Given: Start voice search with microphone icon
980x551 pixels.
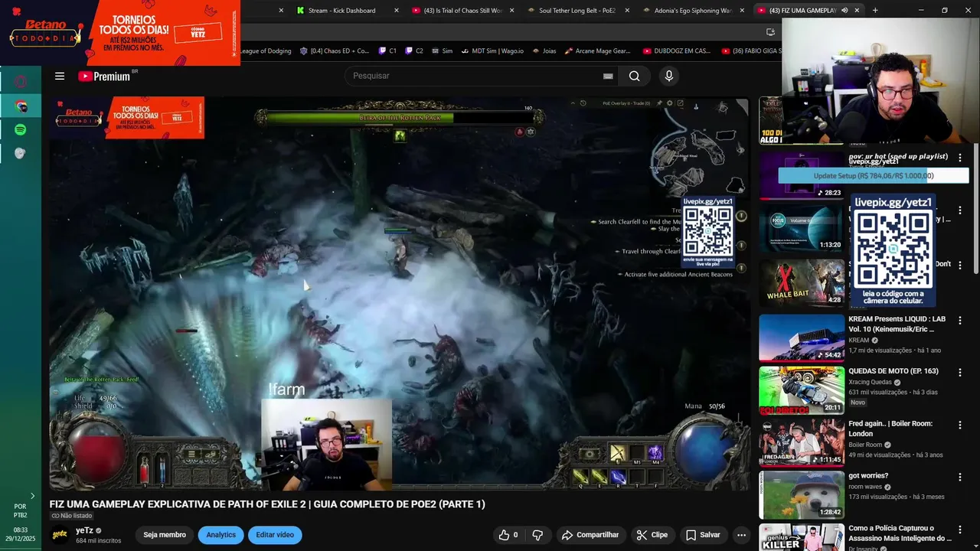Looking at the screenshot, I should pos(668,76).
